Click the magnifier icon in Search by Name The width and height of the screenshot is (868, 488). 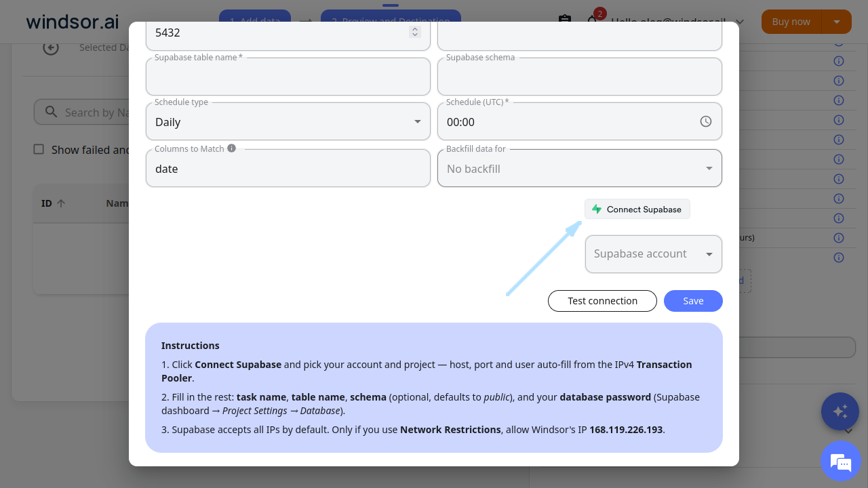pos(51,112)
